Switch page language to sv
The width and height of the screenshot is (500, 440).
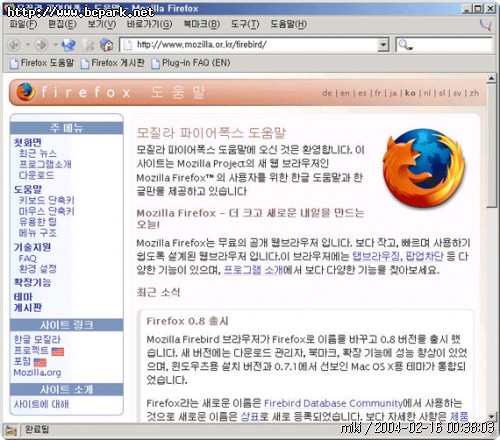pos(457,93)
